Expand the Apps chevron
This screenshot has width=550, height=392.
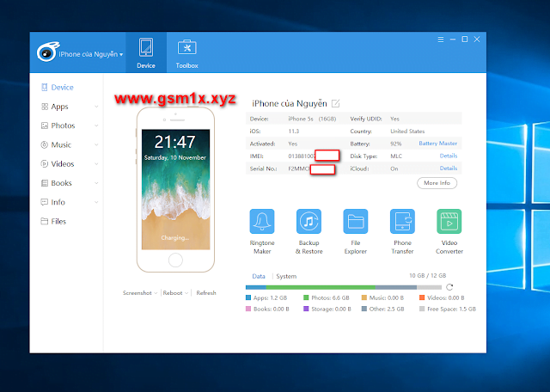point(96,107)
